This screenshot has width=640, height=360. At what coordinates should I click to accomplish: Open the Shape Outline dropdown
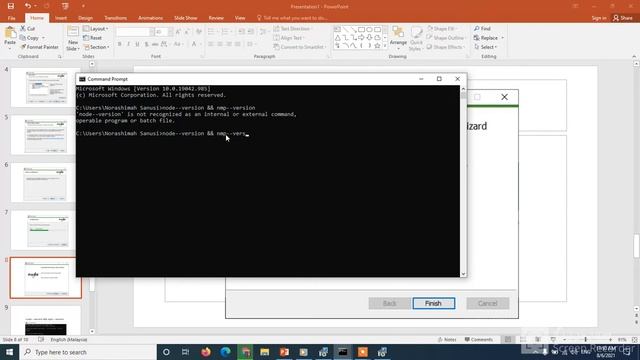[446, 38]
